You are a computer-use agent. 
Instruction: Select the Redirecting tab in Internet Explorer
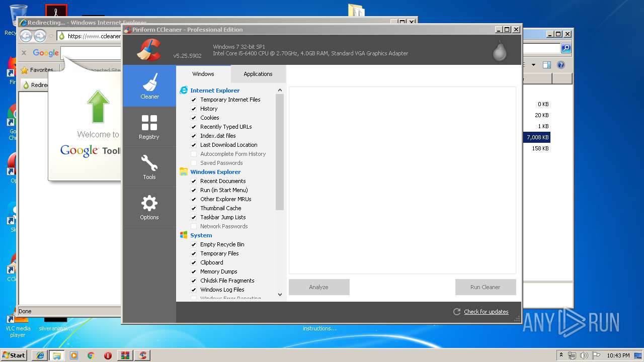click(x=35, y=85)
